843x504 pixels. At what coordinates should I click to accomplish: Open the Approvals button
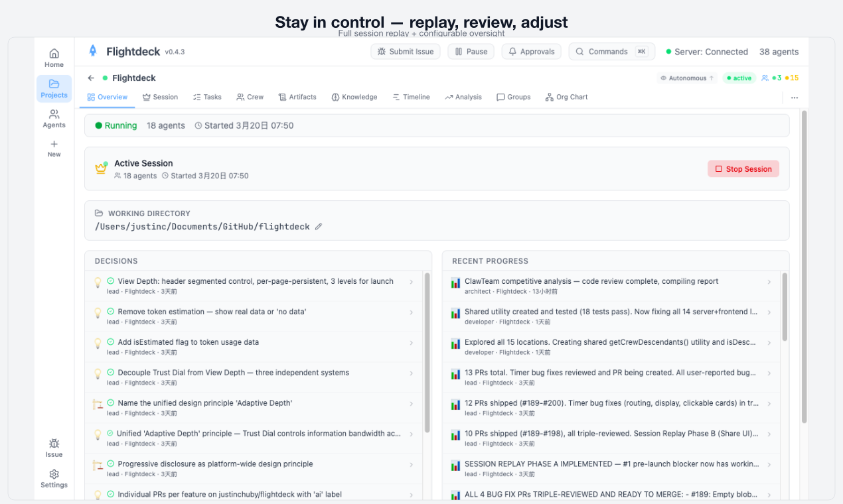(532, 52)
